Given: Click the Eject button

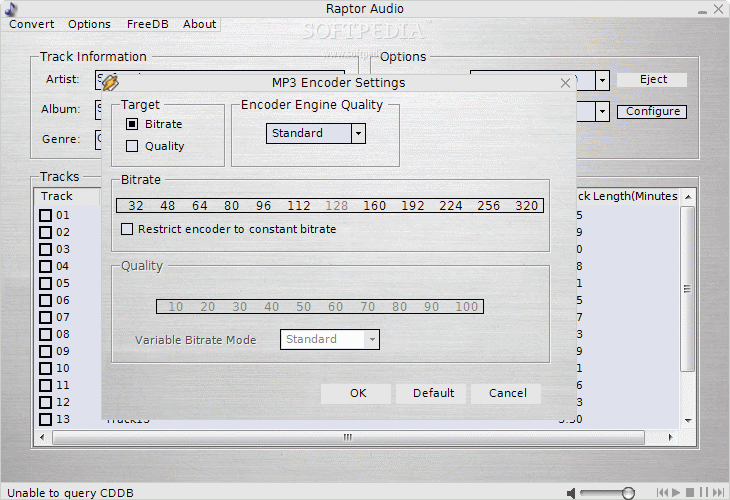Looking at the screenshot, I should coord(653,80).
